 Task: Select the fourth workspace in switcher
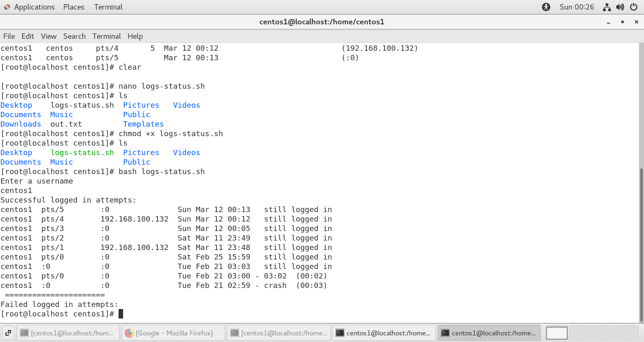tap(627, 333)
